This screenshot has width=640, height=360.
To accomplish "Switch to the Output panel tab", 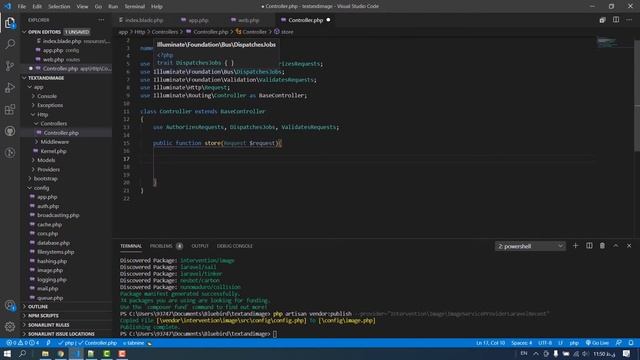I will click(200, 246).
